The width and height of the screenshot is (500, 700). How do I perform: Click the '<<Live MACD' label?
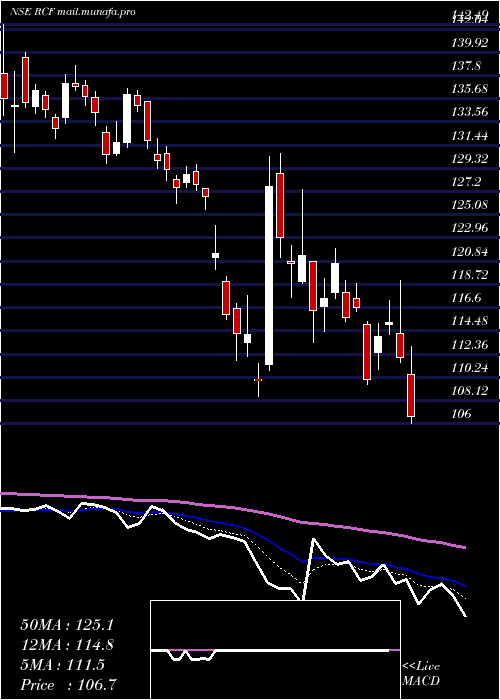421,674
